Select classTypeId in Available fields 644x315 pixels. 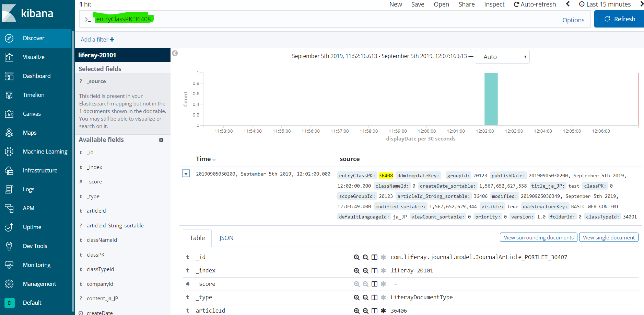tap(101, 269)
